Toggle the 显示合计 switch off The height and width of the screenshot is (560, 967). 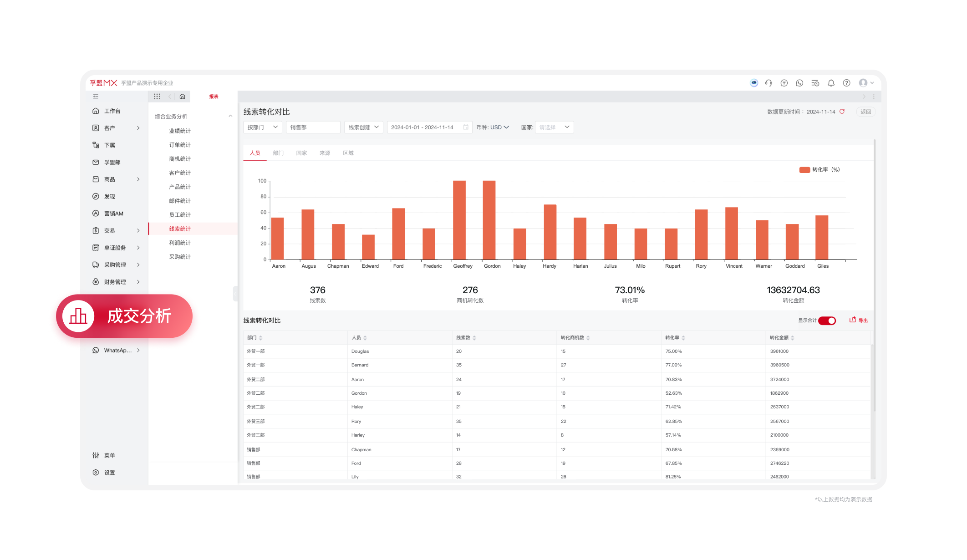click(x=827, y=321)
